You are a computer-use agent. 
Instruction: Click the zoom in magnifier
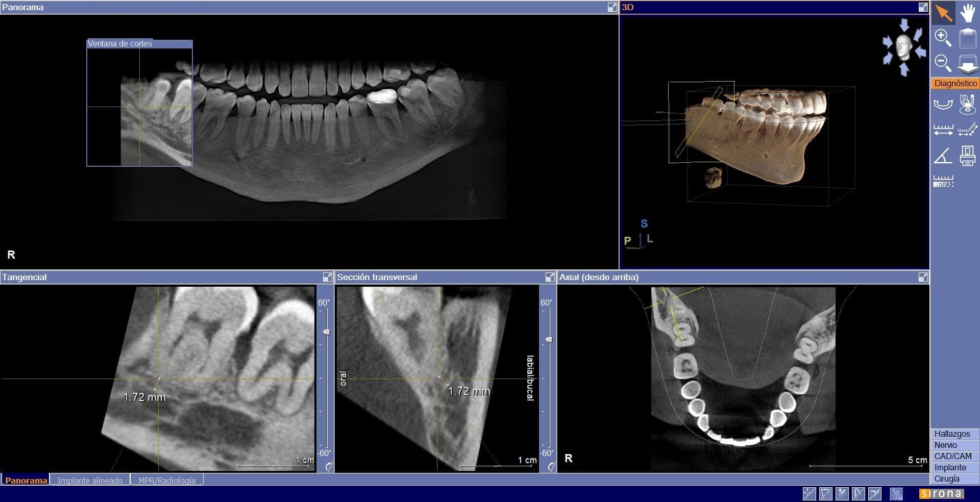tap(943, 38)
